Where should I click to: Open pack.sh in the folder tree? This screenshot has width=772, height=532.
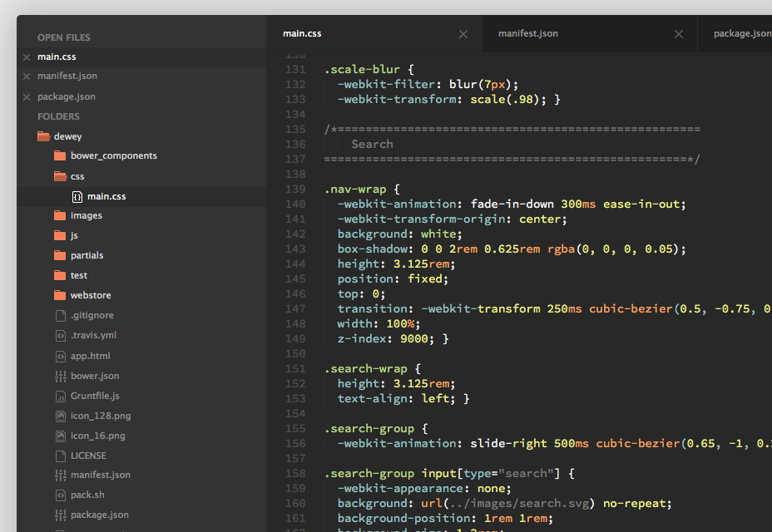click(87, 495)
